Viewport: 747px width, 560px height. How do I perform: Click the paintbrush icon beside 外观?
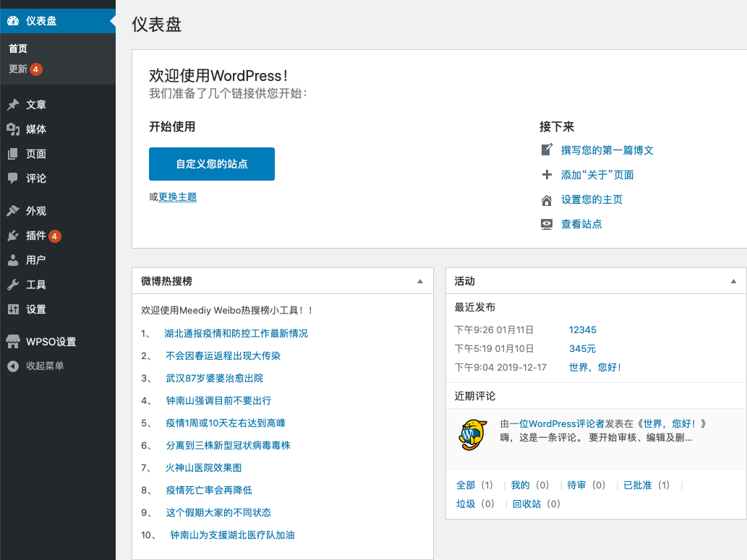(13, 211)
